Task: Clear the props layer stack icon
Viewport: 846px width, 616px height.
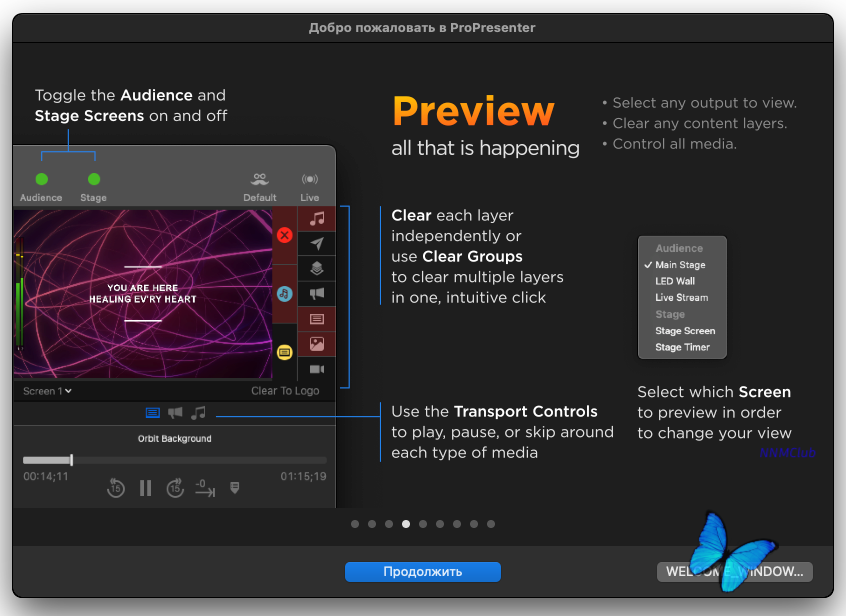Action: point(317,268)
